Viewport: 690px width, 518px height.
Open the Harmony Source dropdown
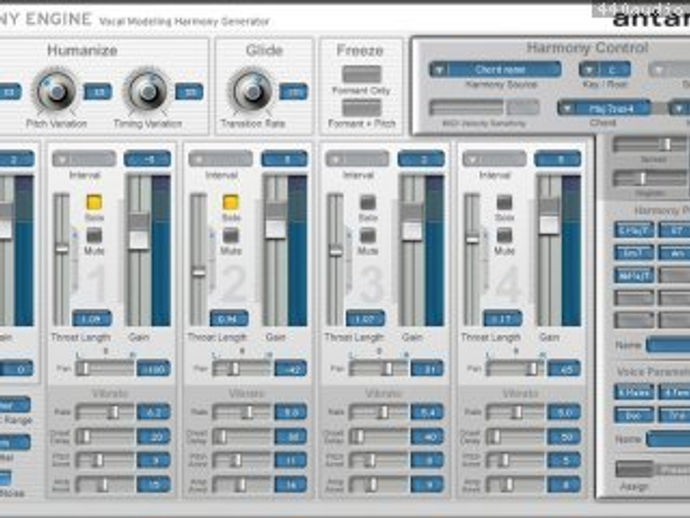pyautogui.click(x=495, y=70)
